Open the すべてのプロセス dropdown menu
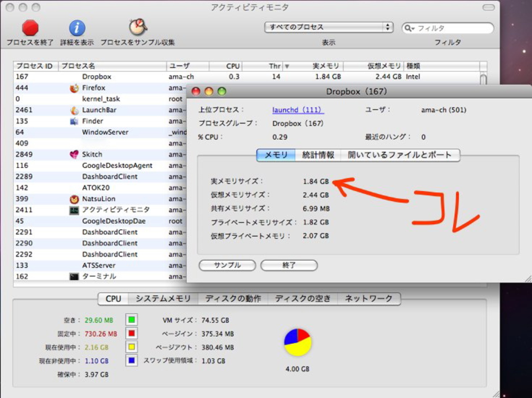Screen dimensions: 532x398 329,27
